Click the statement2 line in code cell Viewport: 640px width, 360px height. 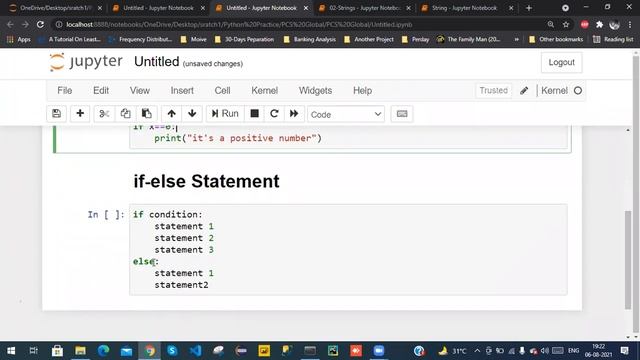pos(181,285)
